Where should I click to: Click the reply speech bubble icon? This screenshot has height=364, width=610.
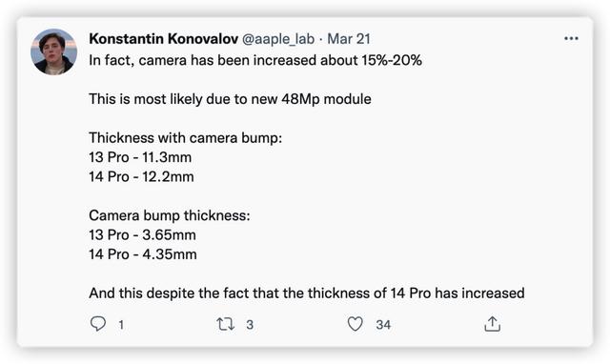point(97,324)
